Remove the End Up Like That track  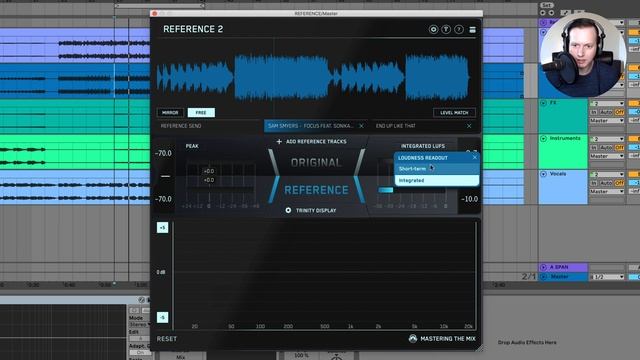tap(469, 126)
